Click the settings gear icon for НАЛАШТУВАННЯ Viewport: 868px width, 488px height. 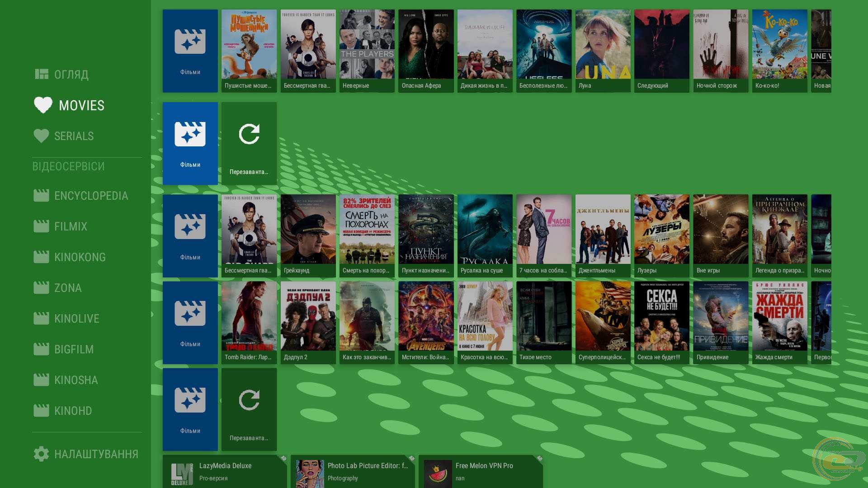pos(41,454)
